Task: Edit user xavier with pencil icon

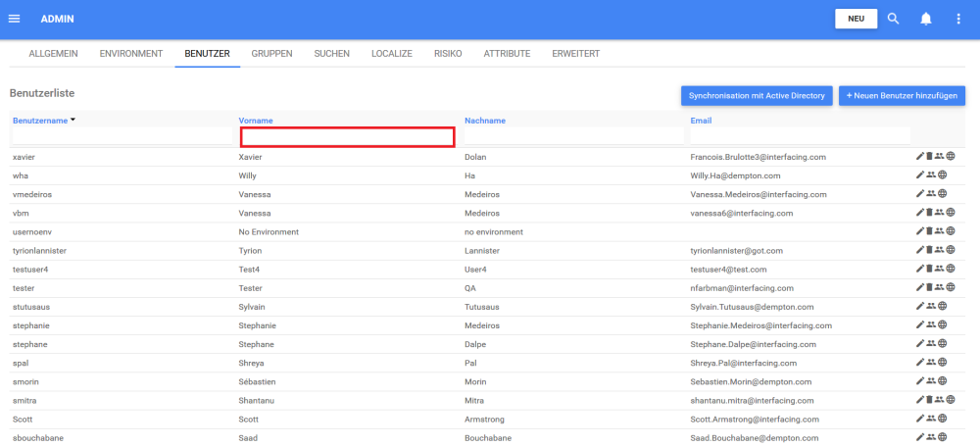Action: [919, 157]
